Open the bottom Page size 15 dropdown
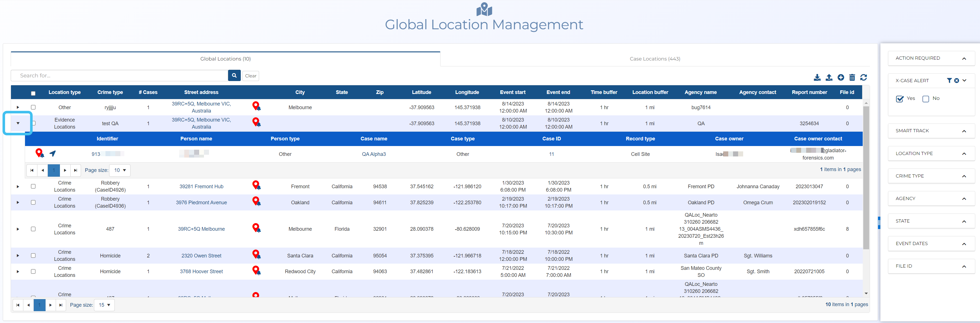The width and height of the screenshot is (980, 323). pos(104,305)
